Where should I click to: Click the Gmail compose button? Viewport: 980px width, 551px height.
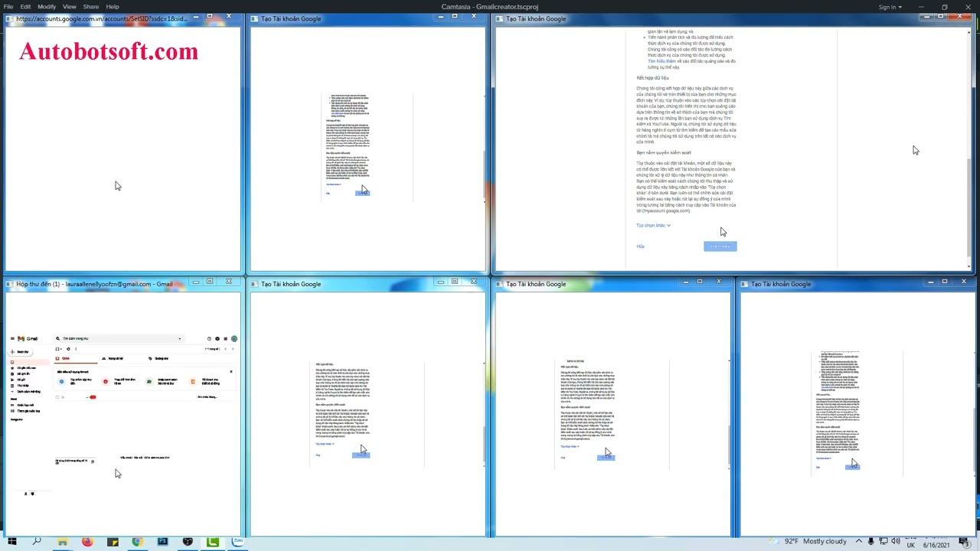tap(21, 352)
